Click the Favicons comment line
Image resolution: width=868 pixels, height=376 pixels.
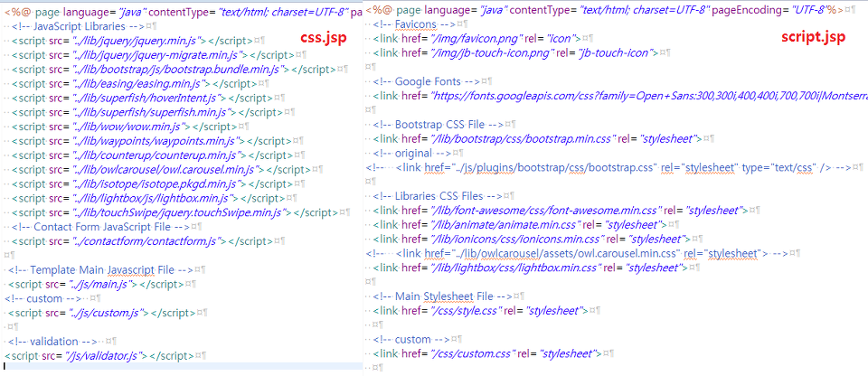coord(414,23)
